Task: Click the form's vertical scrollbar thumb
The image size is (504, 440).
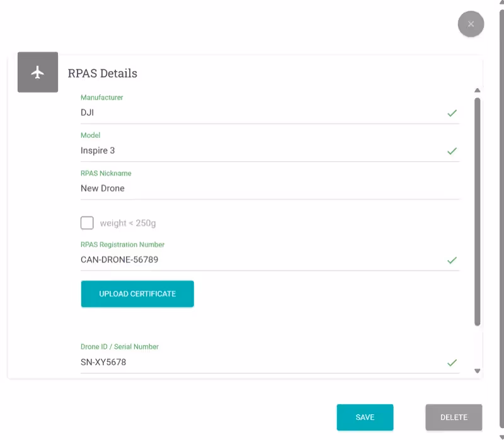Action: 477,211
